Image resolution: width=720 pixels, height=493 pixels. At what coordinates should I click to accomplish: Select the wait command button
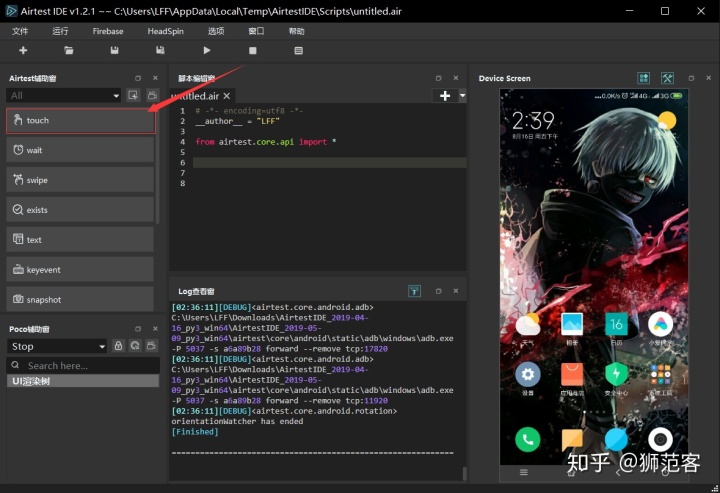tap(80, 150)
